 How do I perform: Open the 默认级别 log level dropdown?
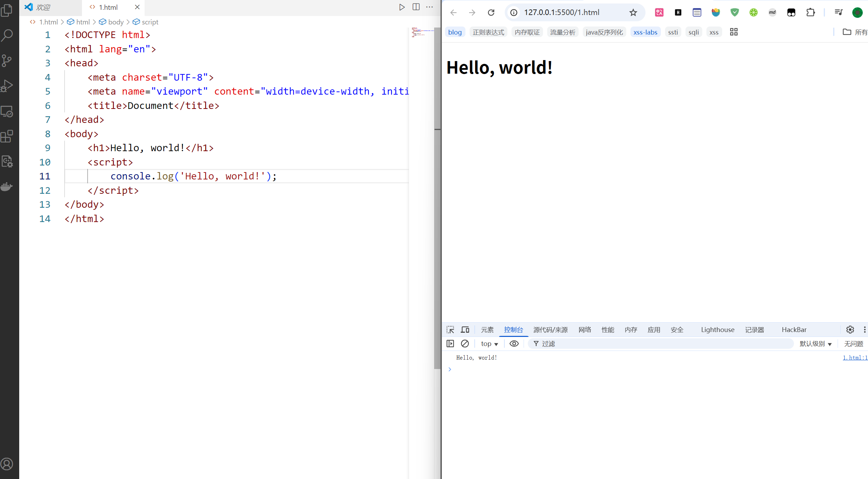pyautogui.click(x=816, y=344)
